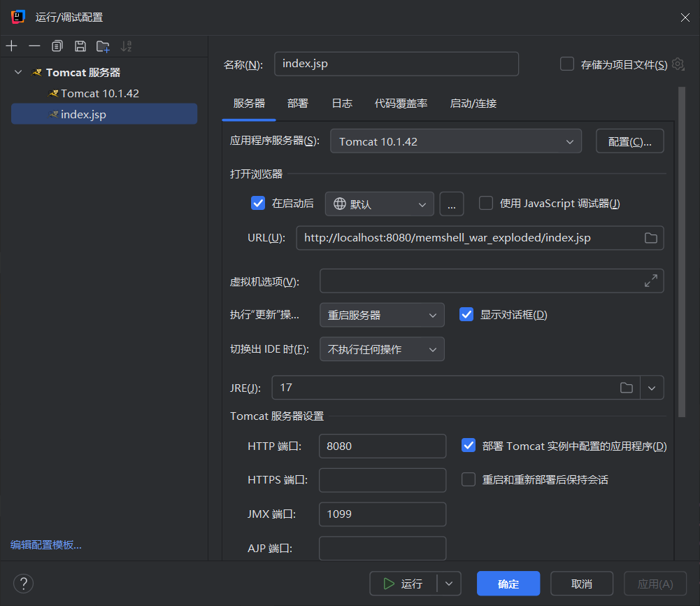The width and height of the screenshot is (700, 606).
Task: Open the 重启服务器 update action dropdown
Action: [x=382, y=315]
